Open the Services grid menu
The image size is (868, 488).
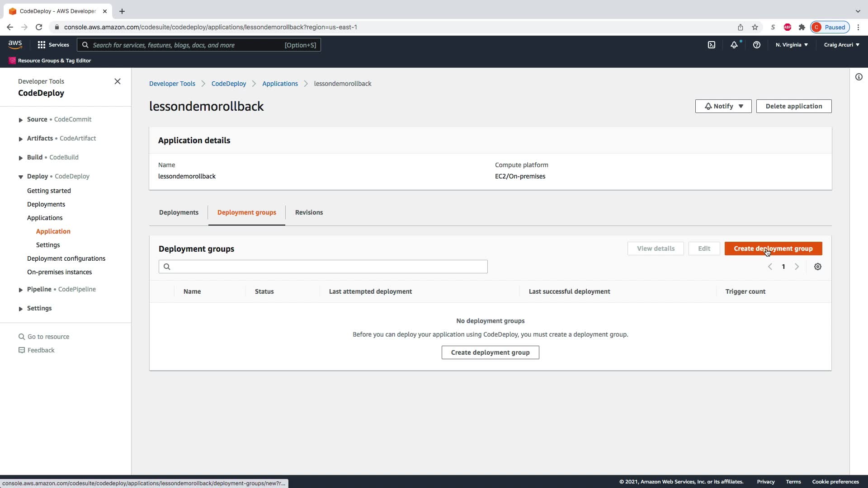pos(53,45)
